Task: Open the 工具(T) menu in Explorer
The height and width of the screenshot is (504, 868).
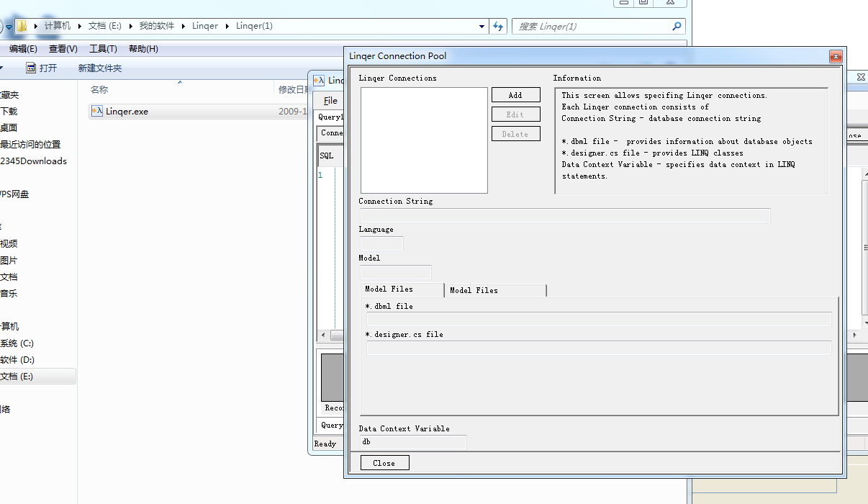Action: pos(103,49)
